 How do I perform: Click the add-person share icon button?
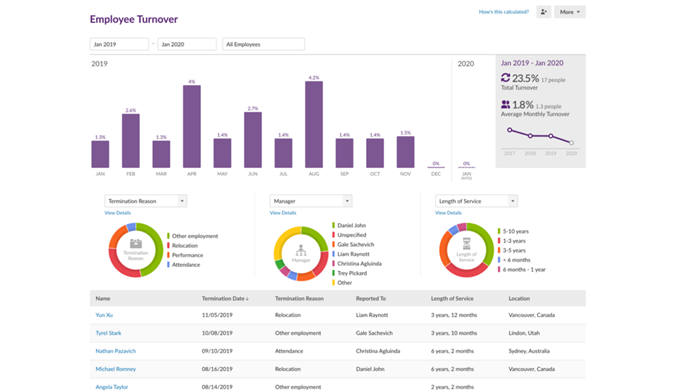point(544,12)
